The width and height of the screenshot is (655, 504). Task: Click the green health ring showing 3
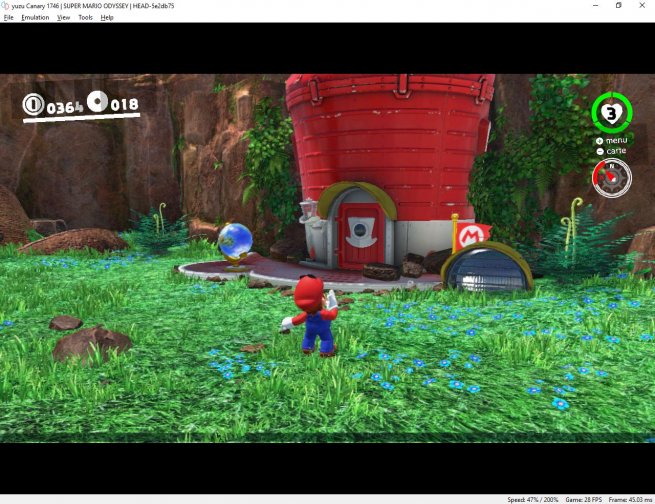[612, 113]
